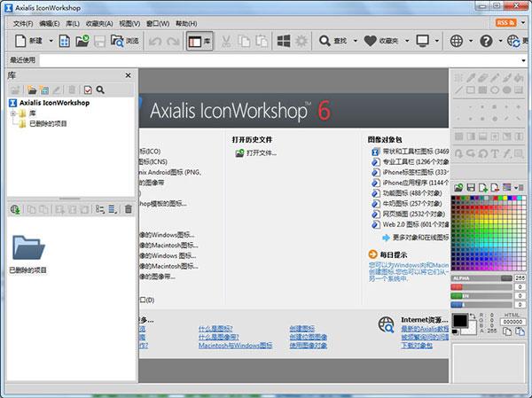Click the magnifier search icon in library panel
Viewport: 532px width, 398px height.
100,90
